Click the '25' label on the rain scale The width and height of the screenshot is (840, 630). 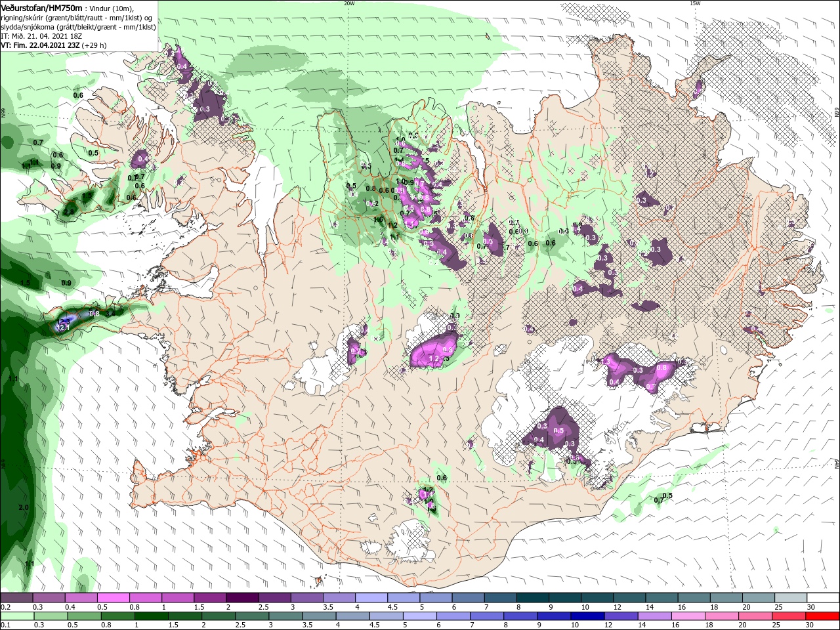[x=776, y=625]
